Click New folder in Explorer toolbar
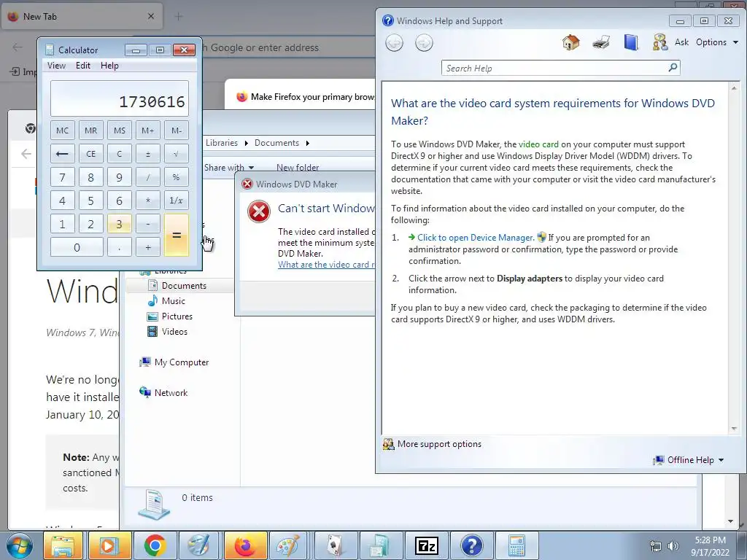The width and height of the screenshot is (747, 560). pyautogui.click(x=298, y=168)
